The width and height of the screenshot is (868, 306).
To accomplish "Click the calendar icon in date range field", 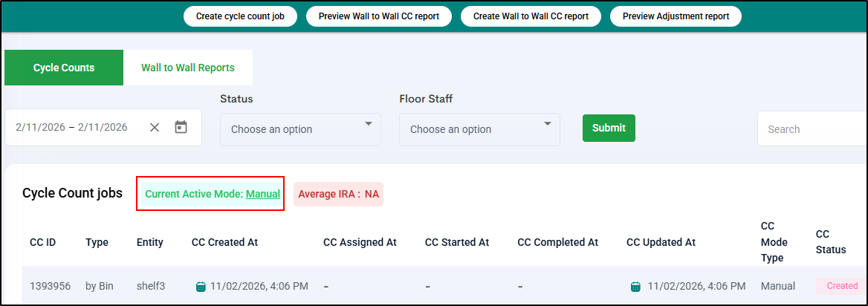I will 181,127.
